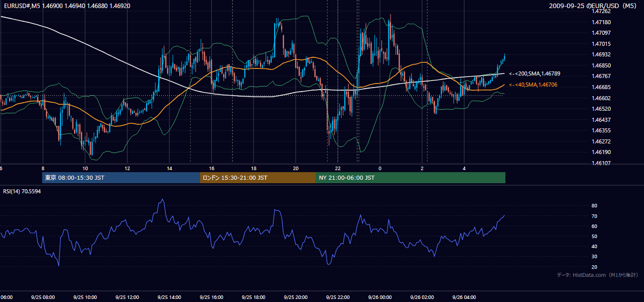Click price level 1.46850 on the axis
644x302 pixels.
602,65
